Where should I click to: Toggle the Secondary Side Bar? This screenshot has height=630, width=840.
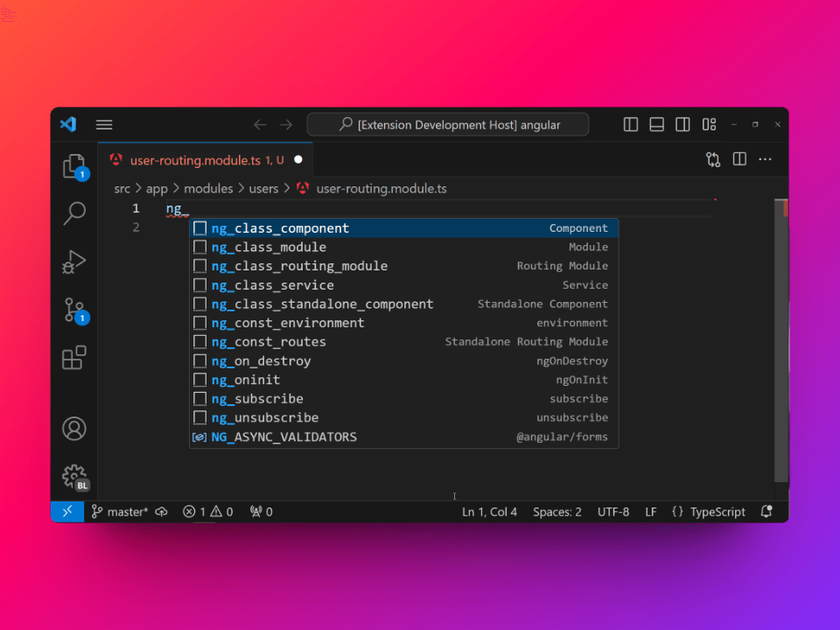682,124
